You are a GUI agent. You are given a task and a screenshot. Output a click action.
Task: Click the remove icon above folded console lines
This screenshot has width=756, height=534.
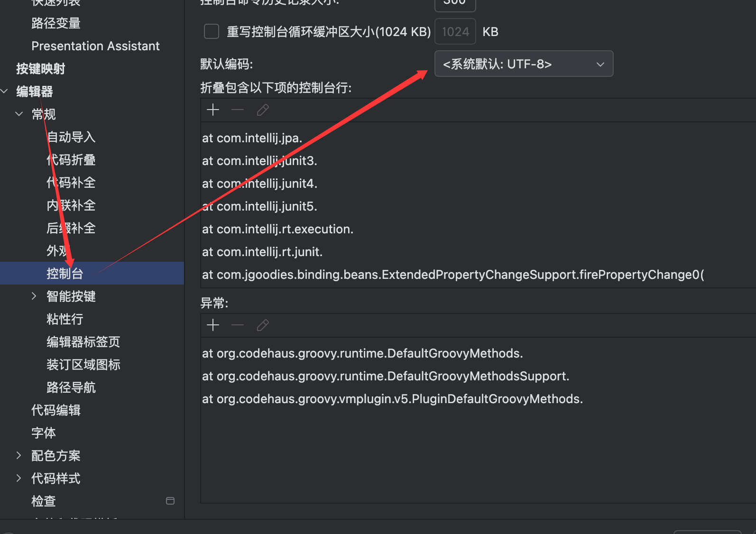[238, 110]
